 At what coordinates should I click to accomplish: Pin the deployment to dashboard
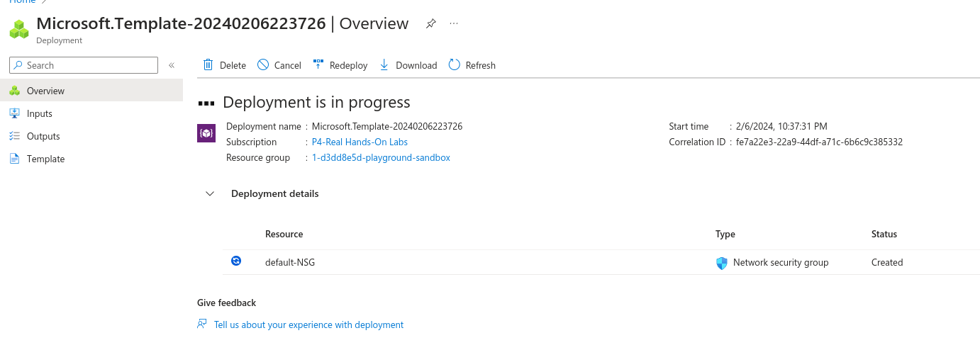430,23
